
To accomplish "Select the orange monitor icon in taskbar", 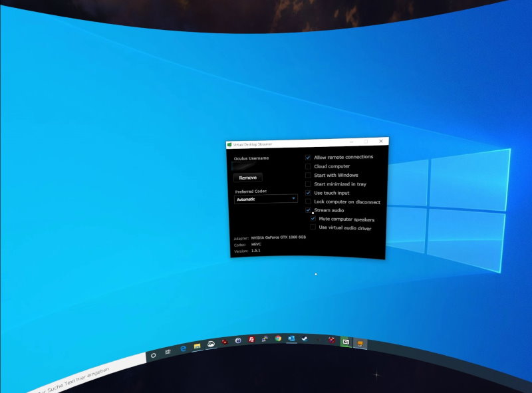I will [x=360, y=344].
